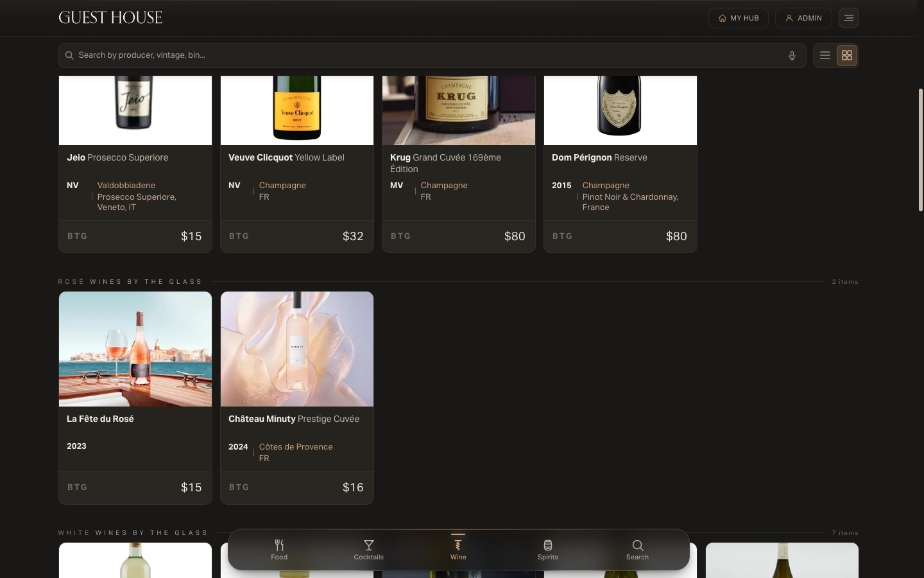Select the Wine tab
924x578 pixels.
pyautogui.click(x=458, y=550)
